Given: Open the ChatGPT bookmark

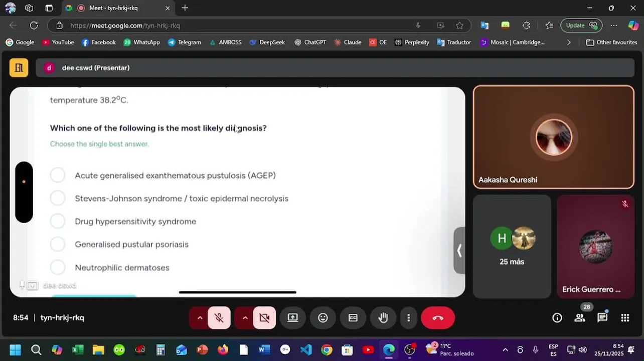Looking at the screenshot, I should coord(310,42).
